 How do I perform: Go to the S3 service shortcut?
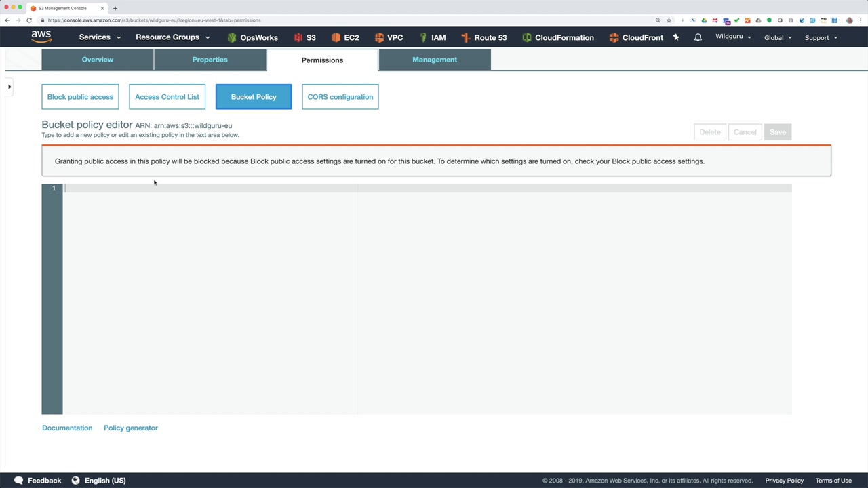(x=304, y=37)
